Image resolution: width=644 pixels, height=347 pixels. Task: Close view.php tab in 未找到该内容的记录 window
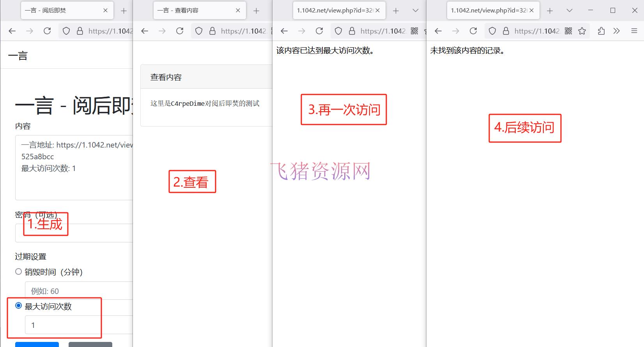coord(531,11)
